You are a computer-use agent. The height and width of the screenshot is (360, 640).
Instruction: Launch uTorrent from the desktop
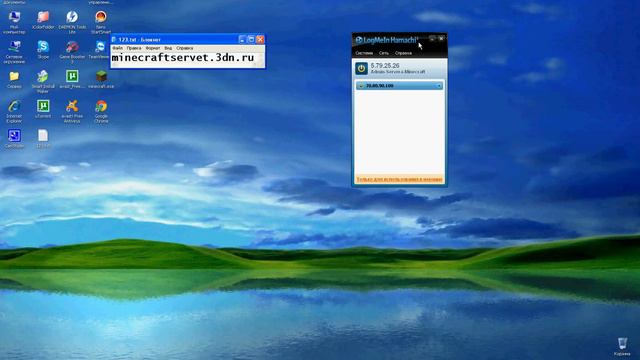coord(43,106)
